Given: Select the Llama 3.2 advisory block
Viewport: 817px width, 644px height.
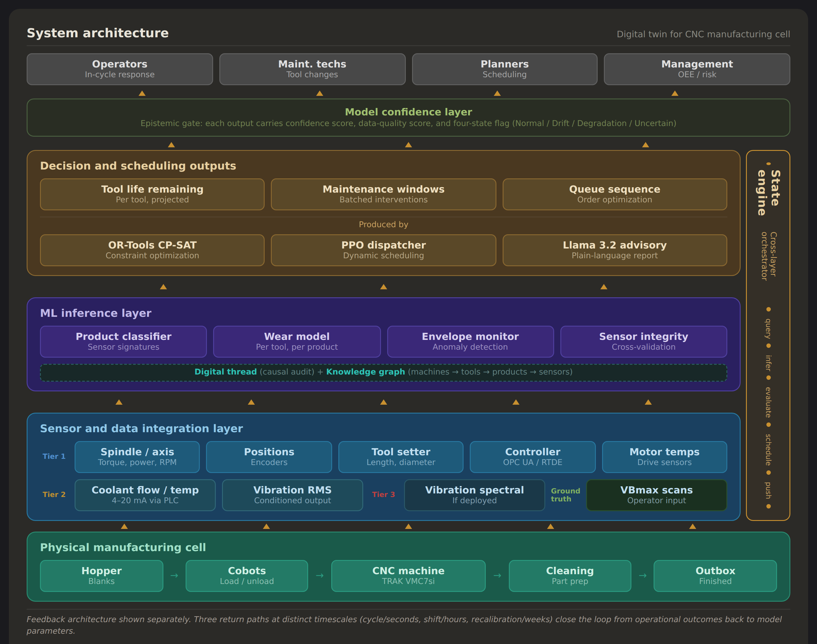Looking at the screenshot, I should click(x=615, y=250).
